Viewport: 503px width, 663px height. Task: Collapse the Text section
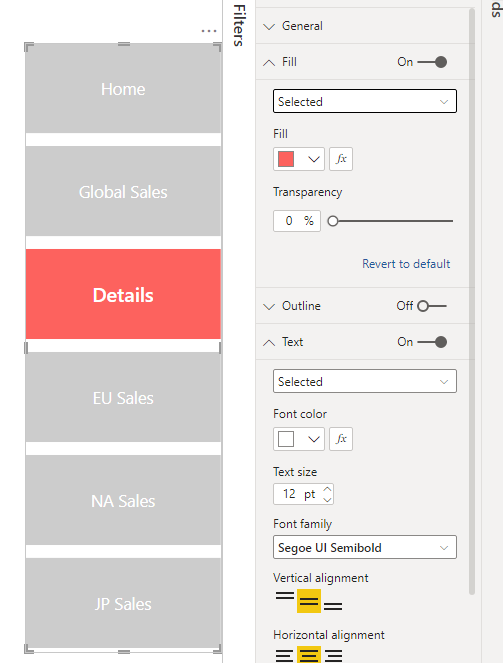[x=269, y=342]
